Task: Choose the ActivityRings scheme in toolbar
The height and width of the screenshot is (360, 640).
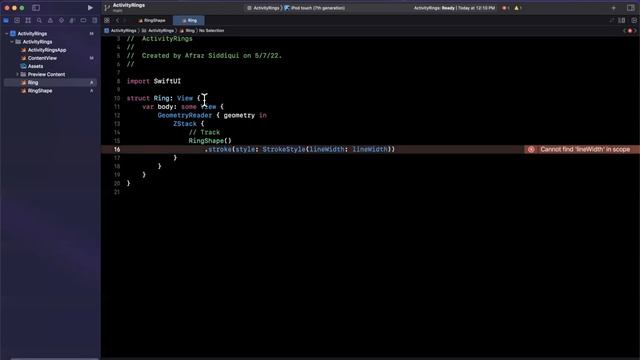Action: coord(263,8)
